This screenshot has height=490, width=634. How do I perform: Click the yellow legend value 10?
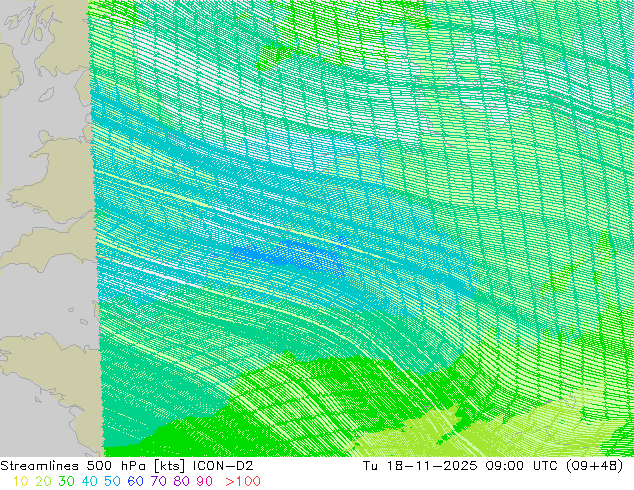click(x=21, y=481)
